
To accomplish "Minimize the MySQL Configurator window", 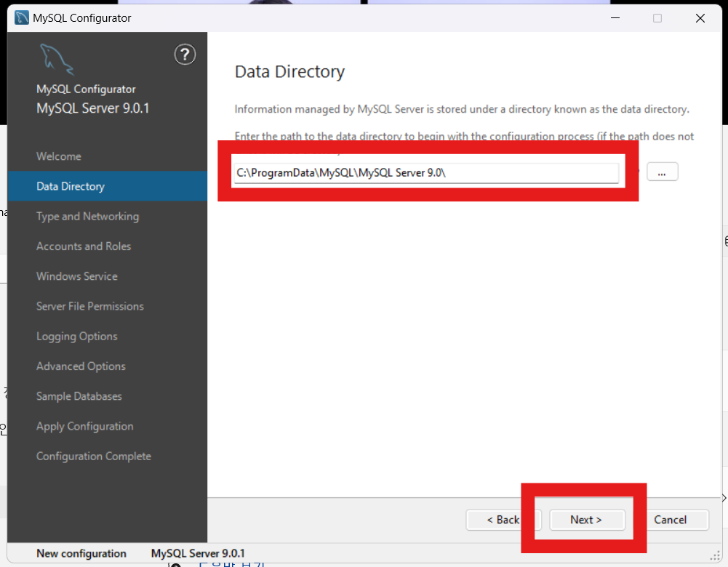I will [615, 18].
